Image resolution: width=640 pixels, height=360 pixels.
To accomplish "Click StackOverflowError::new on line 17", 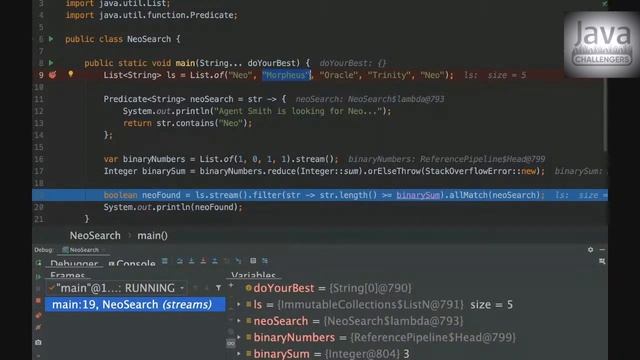I will tap(483, 171).
